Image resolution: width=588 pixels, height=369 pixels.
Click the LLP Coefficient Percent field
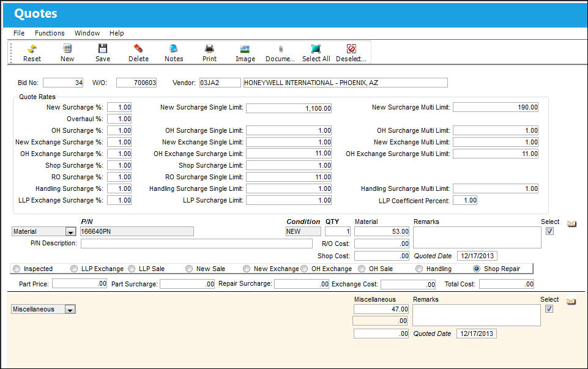pyautogui.click(x=465, y=200)
